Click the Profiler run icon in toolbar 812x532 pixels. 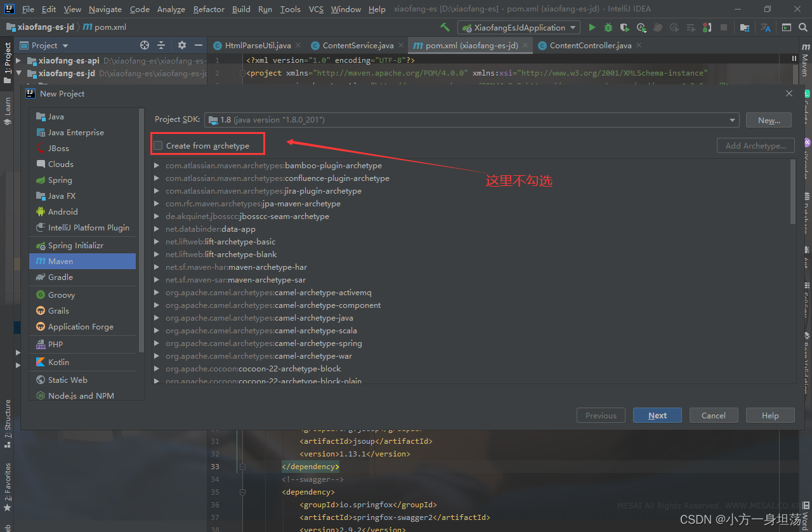pyautogui.click(x=641, y=27)
